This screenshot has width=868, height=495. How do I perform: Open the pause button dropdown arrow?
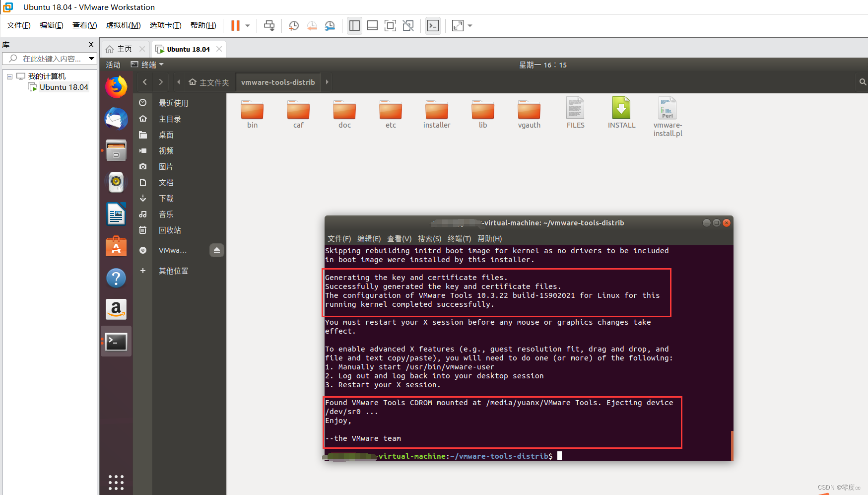click(247, 25)
